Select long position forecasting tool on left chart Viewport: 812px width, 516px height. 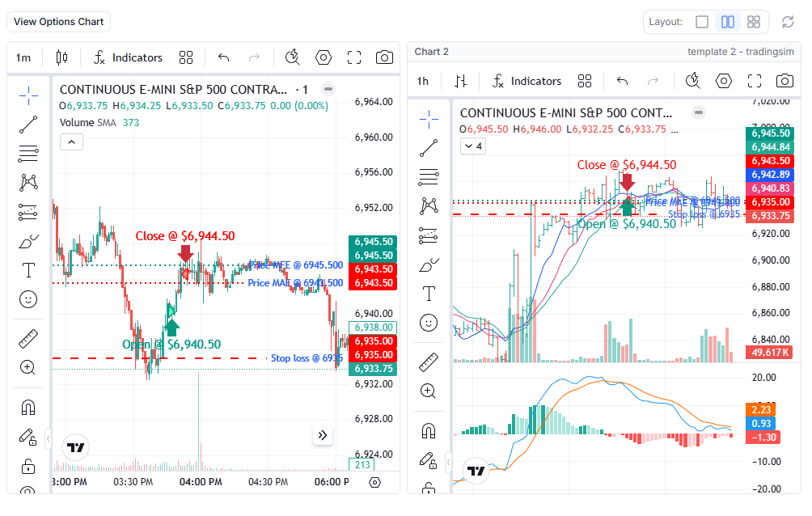click(x=28, y=212)
